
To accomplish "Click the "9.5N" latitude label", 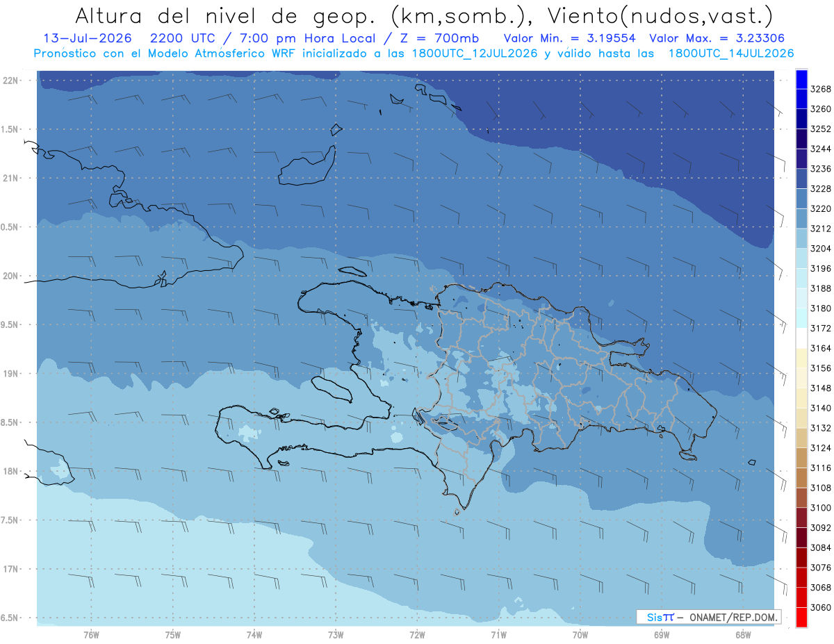I will pyautogui.click(x=10, y=324).
